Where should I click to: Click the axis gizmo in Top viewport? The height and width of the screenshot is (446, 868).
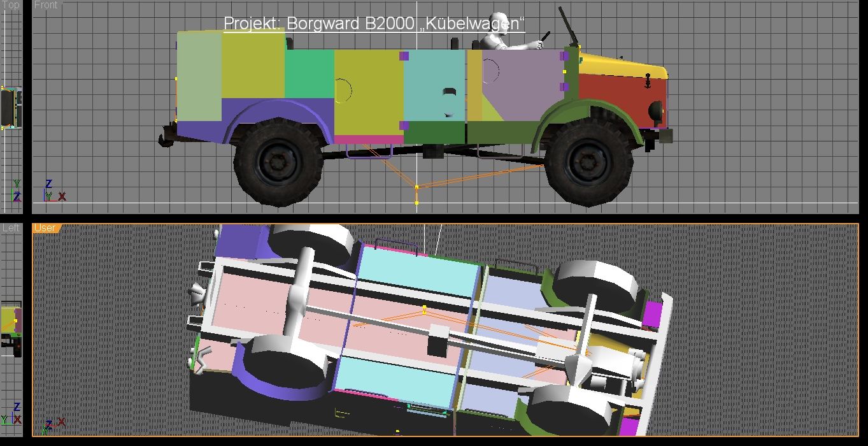pyautogui.click(x=17, y=191)
